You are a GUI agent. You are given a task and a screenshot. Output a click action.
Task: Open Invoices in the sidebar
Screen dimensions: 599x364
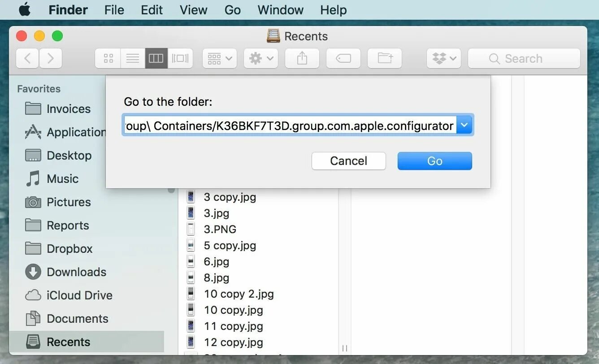58,108
